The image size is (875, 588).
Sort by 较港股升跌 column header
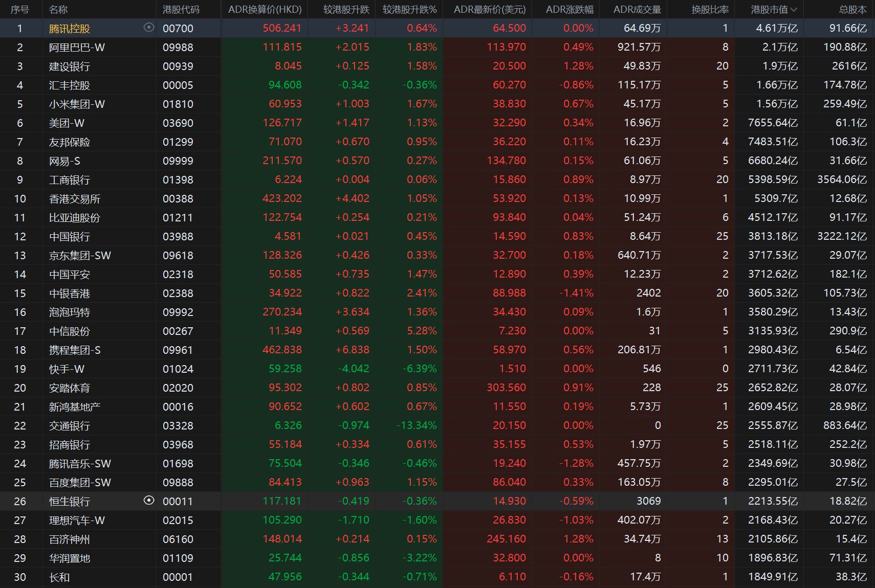[346, 10]
